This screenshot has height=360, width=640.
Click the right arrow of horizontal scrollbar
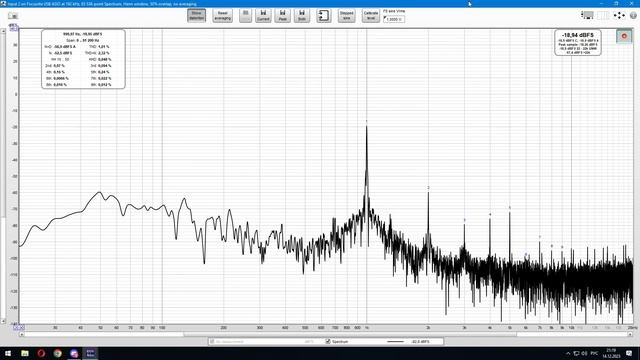point(630,334)
